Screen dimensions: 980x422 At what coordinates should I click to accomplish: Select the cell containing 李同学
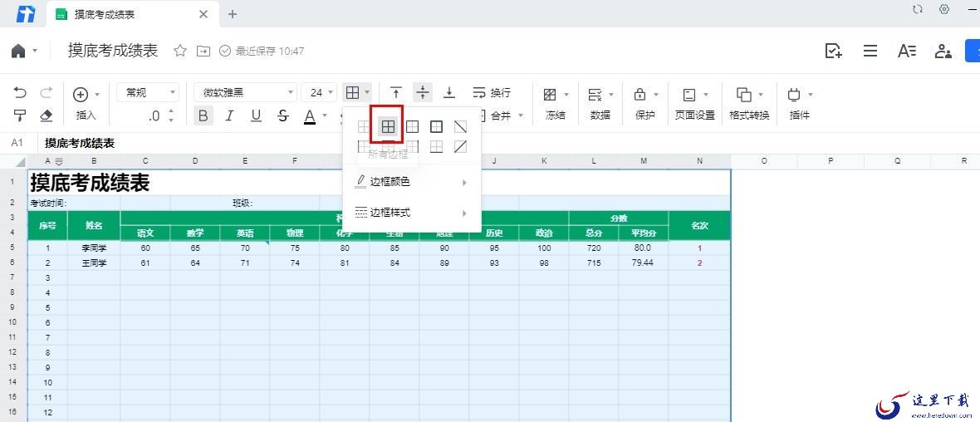[94, 248]
